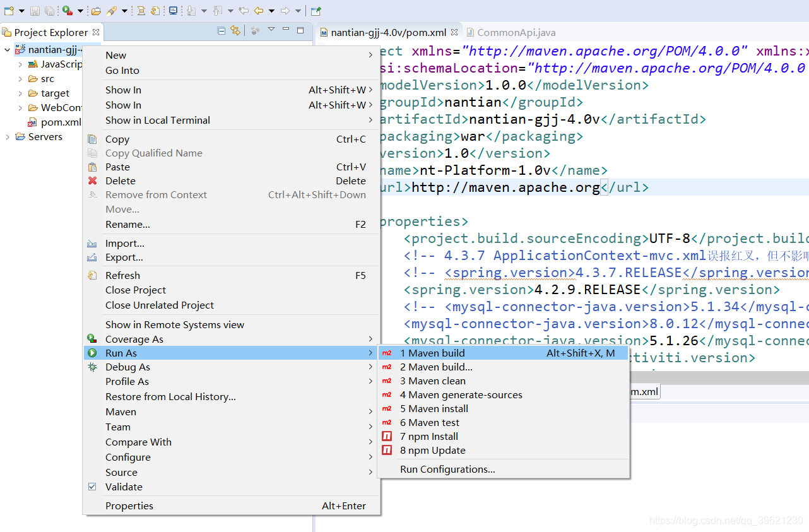Click the npm Install red icon
Viewport: 809px width, 532px height.
point(387,437)
